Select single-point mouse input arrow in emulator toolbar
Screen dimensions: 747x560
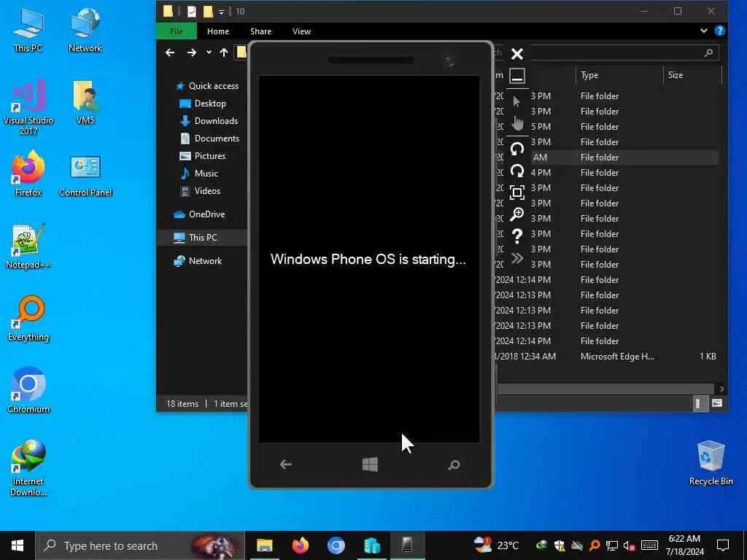point(517,101)
